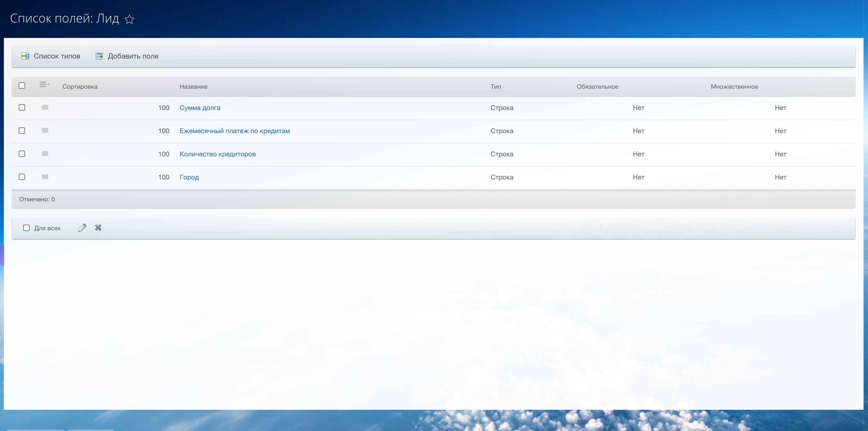The height and width of the screenshot is (431, 868).
Task: Click the Список типов toolbar icon
Action: point(25,56)
